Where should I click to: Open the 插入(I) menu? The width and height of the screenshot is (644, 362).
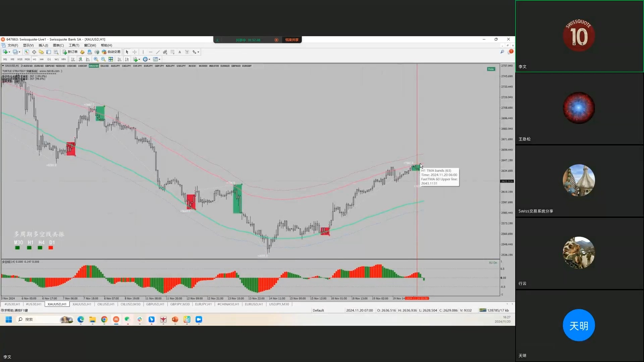pos(43,45)
